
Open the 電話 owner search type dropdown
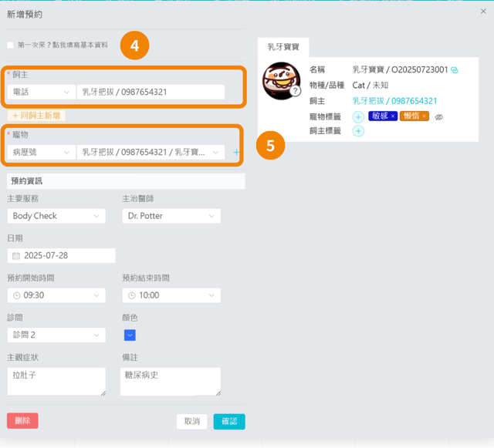tap(41, 92)
